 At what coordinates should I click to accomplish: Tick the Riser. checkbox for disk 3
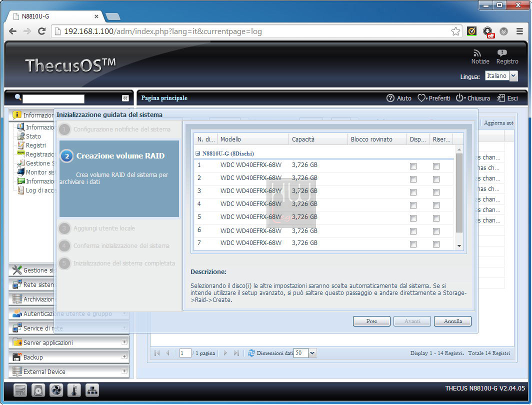coord(436,192)
